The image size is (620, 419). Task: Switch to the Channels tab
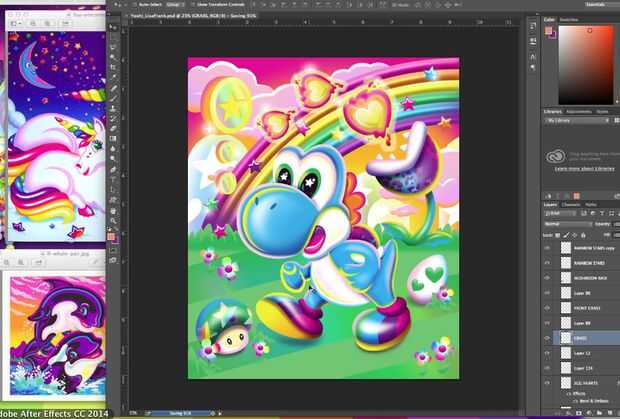pos(571,204)
